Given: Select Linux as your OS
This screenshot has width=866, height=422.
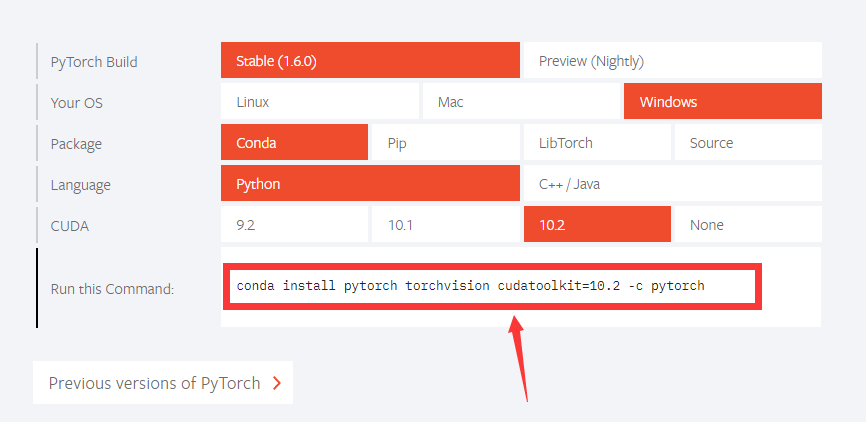Looking at the screenshot, I should point(319,102).
